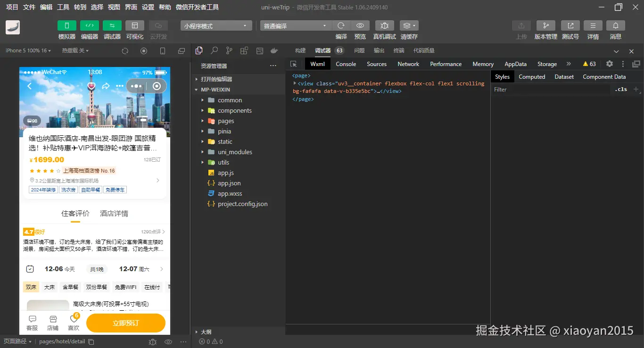Open the 云开发 cloud development icon
Screen dimensions: 644x348
[158, 25]
